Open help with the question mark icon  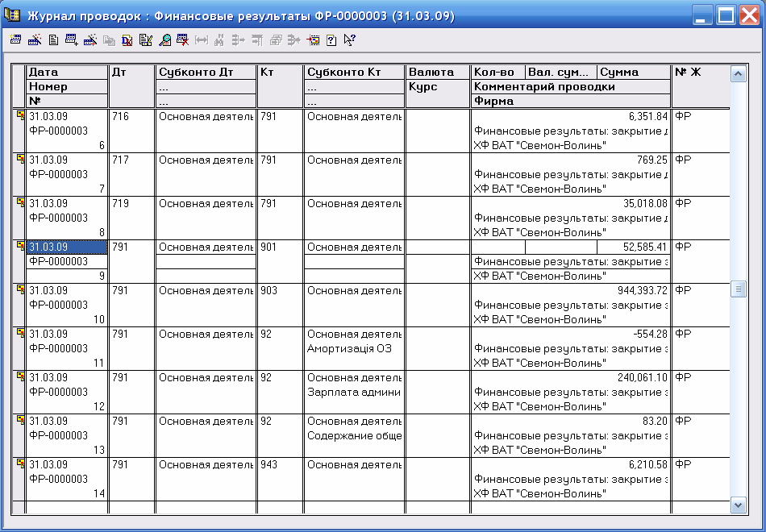331,39
